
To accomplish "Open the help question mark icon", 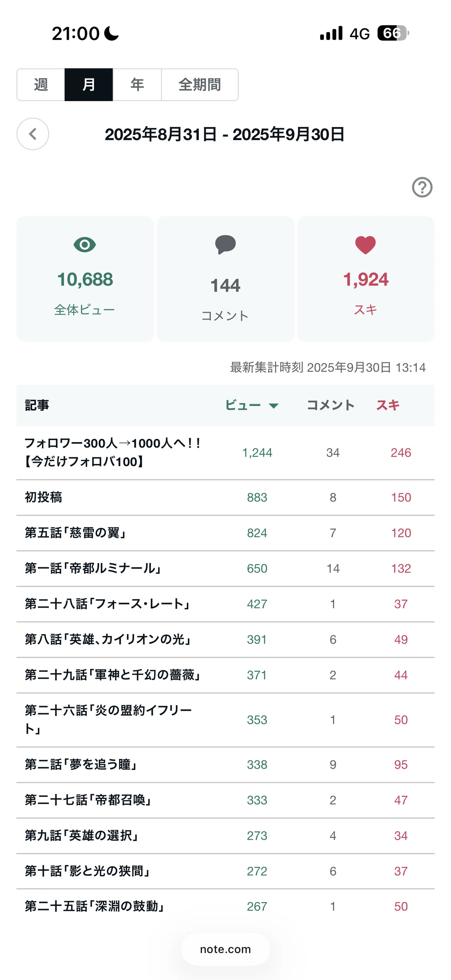I will click(422, 187).
